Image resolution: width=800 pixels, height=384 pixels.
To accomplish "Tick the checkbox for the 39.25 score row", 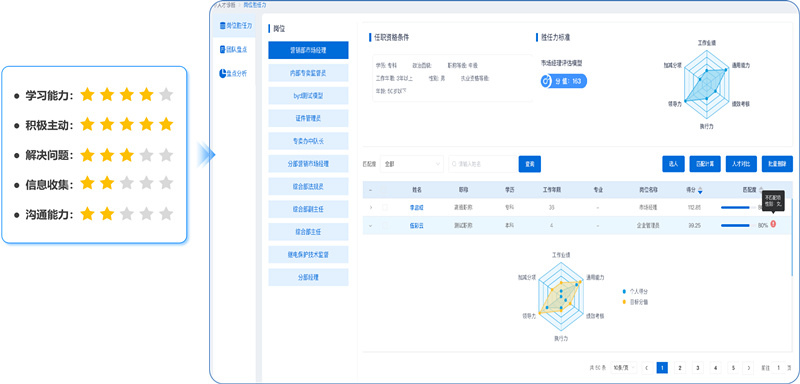I will click(x=385, y=225).
